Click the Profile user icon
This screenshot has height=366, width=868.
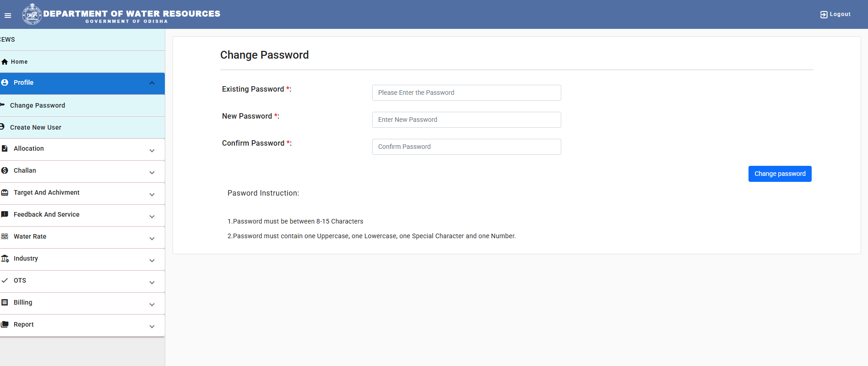click(x=5, y=82)
